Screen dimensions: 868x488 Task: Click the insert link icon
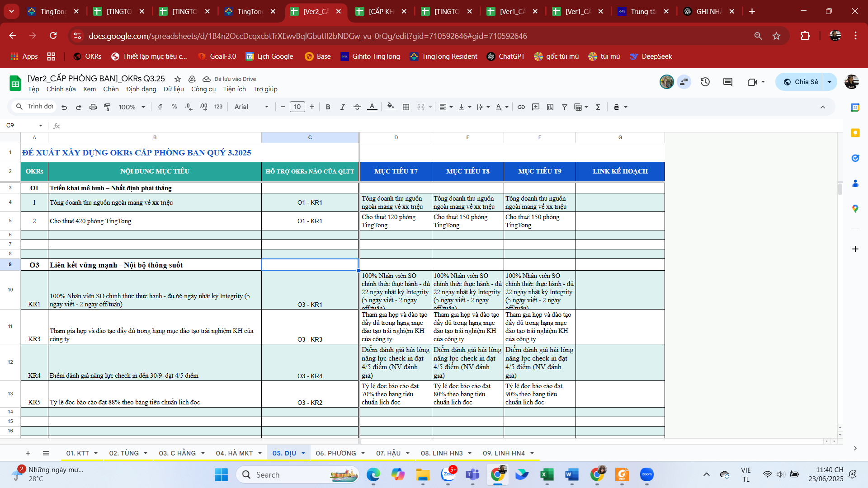point(521,107)
